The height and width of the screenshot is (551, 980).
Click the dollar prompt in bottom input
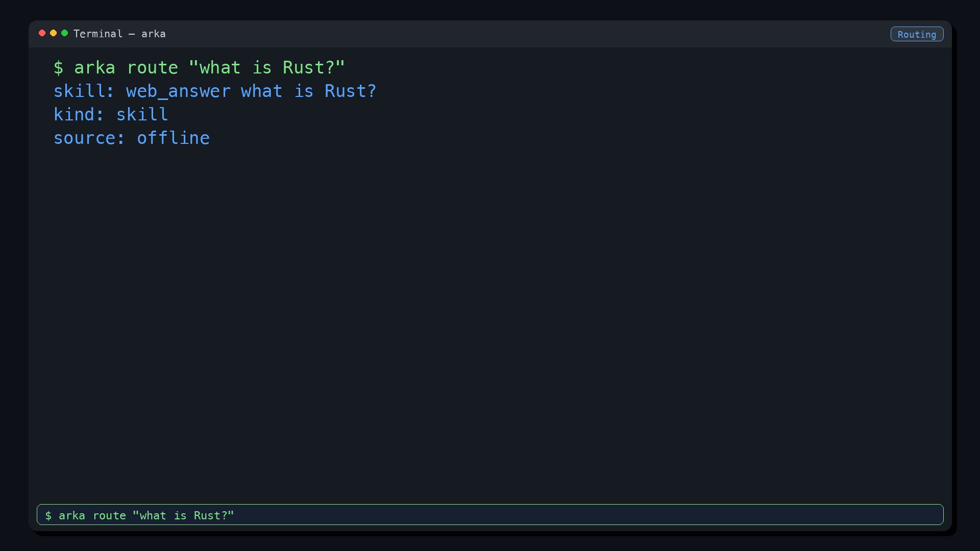[x=48, y=515]
